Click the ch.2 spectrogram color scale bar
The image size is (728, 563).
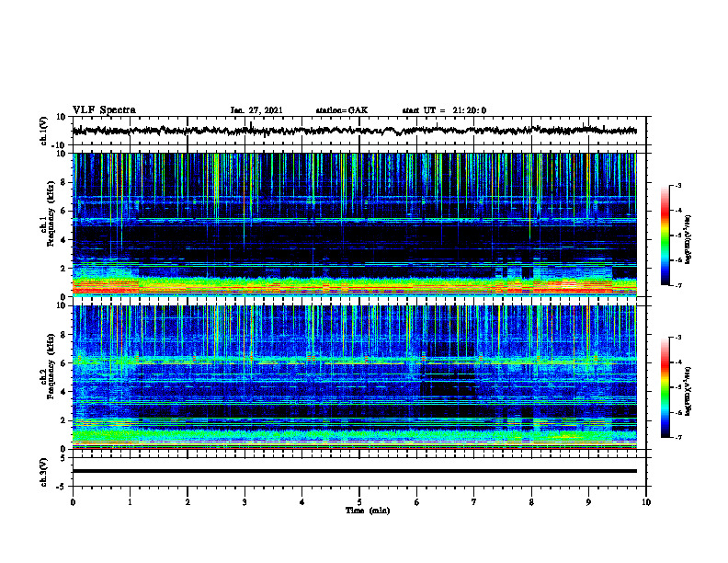tap(665, 387)
